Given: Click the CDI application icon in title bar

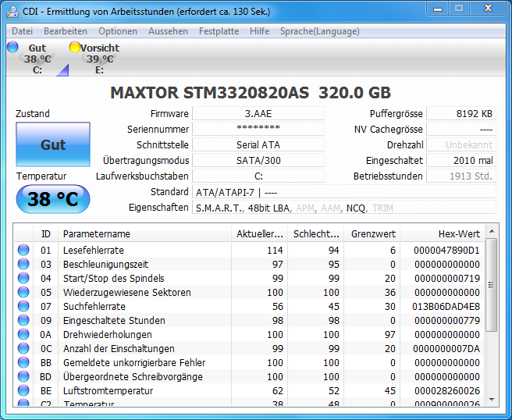Looking at the screenshot, I should tap(12, 12).
